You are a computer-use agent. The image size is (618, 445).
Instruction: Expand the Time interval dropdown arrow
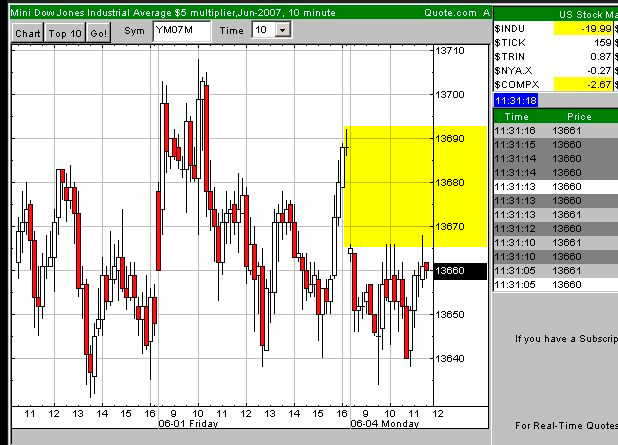tap(282, 31)
